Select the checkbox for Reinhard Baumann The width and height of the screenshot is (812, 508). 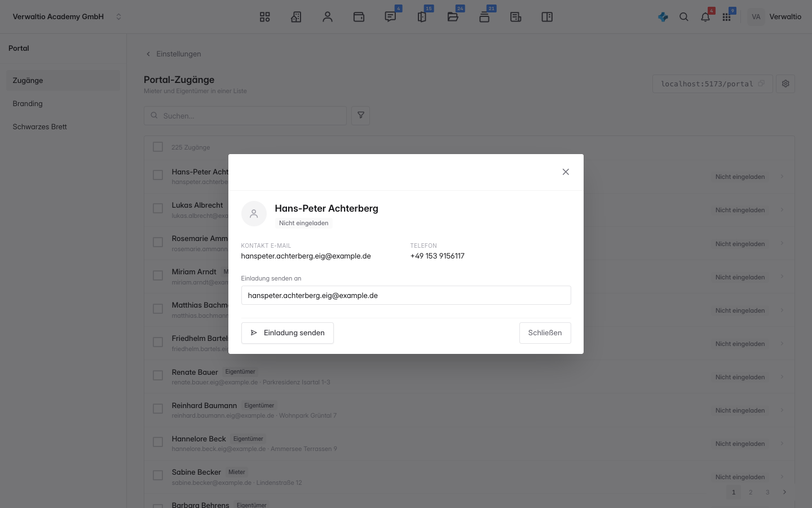(158, 409)
